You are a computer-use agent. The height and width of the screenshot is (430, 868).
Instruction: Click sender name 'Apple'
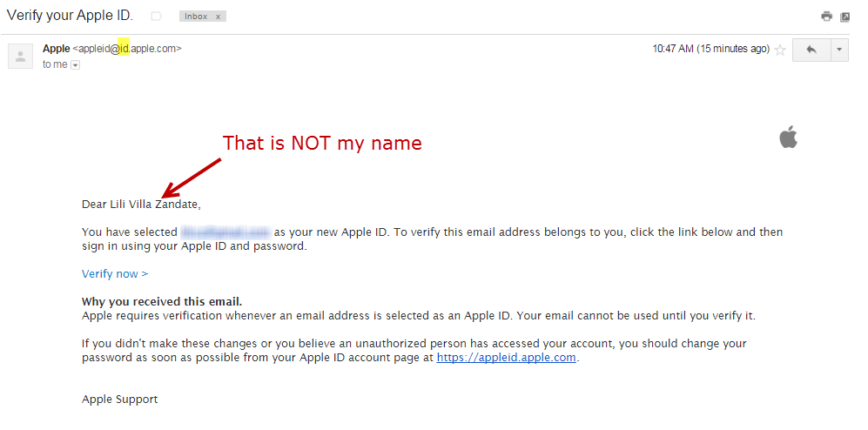tap(57, 49)
